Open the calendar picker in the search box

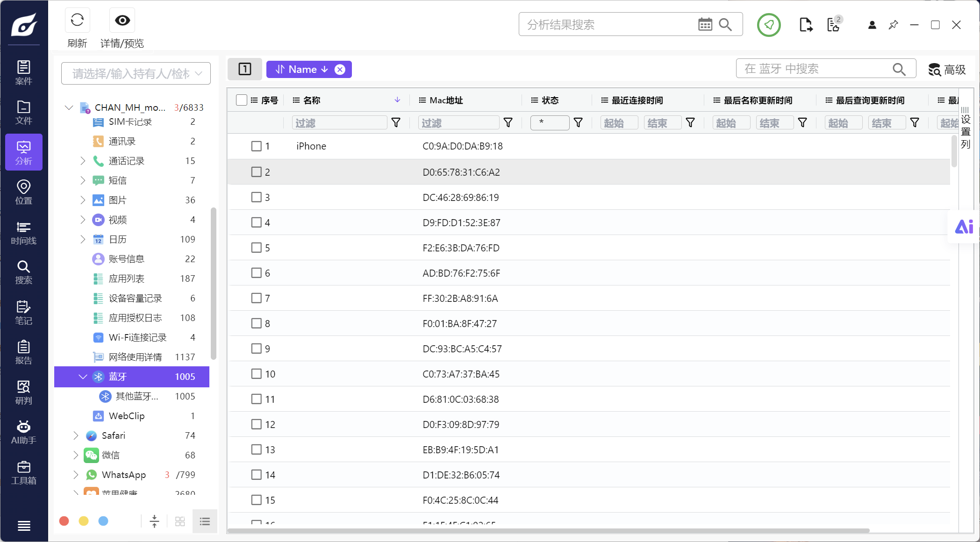pos(705,24)
